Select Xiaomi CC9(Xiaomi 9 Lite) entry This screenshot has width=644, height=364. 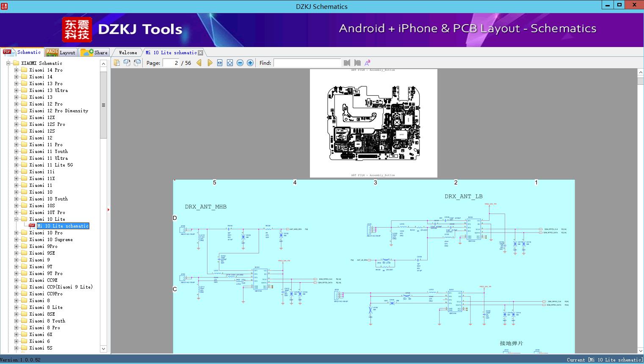[x=61, y=287]
